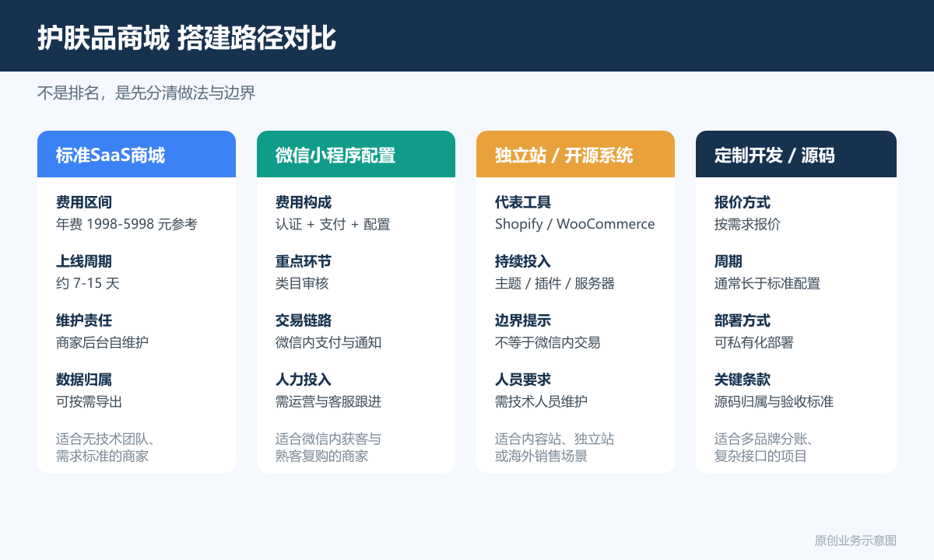Select the 独立站 / 开源系统 card header
The width and height of the screenshot is (934, 560).
coord(575,154)
